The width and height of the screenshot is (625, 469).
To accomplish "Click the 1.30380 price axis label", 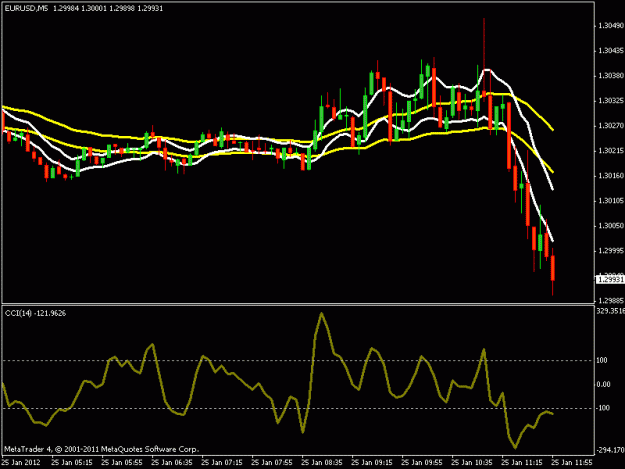I will coord(611,76).
